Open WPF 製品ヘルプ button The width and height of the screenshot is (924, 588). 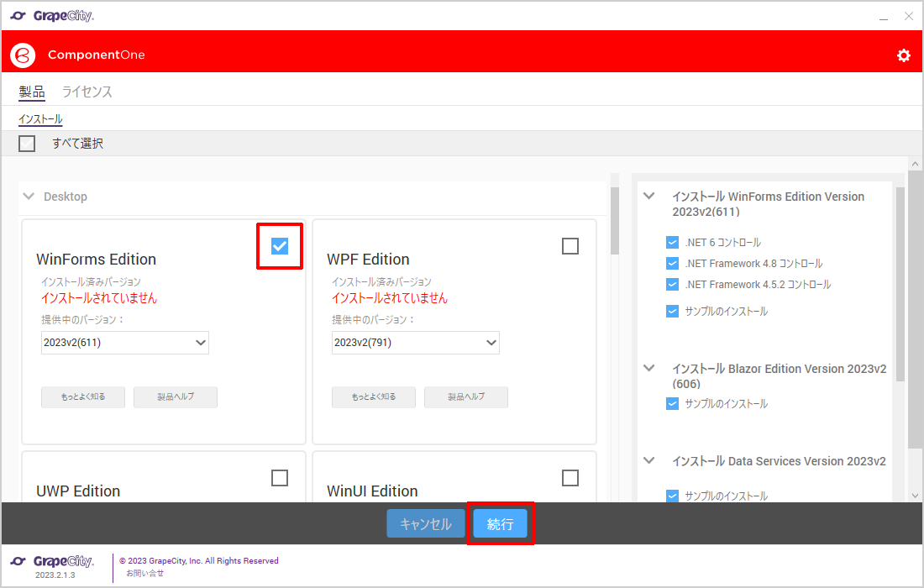[x=466, y=397]
